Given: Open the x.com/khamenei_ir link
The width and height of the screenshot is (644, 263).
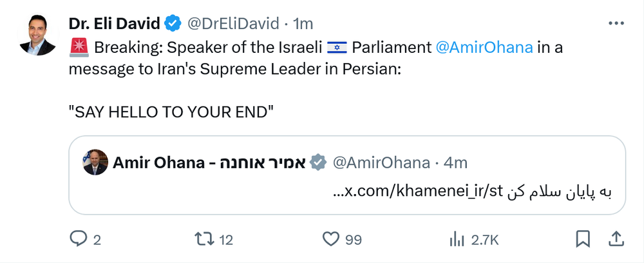Looking at the screenshot, I should click(x=418, y=191).
